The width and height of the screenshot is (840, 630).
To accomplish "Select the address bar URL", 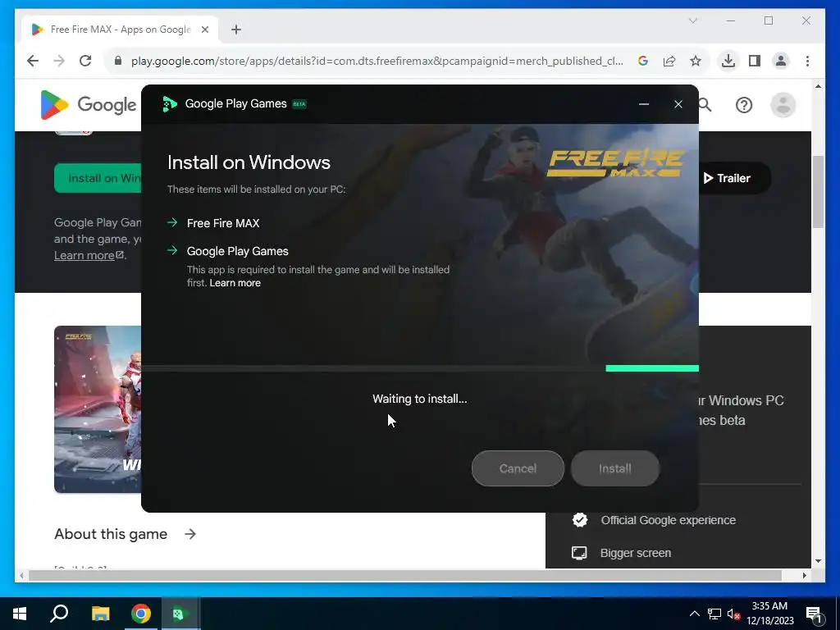I will [x=377, y=61].
